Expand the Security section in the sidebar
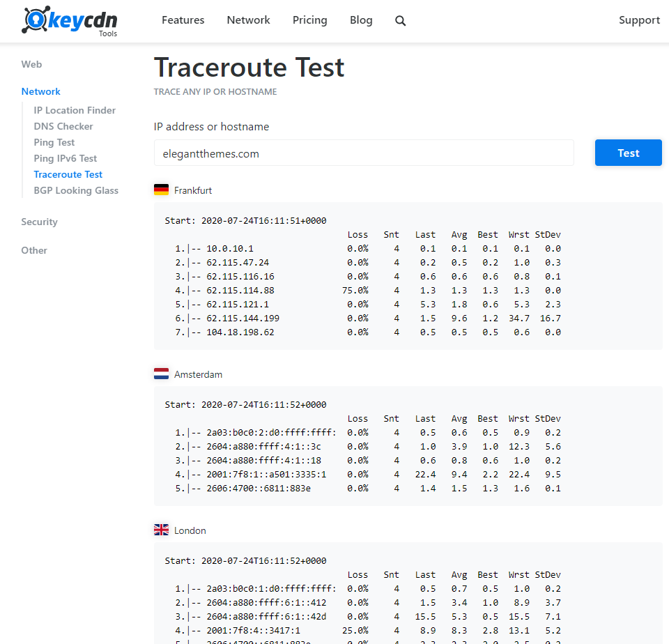 39,222
